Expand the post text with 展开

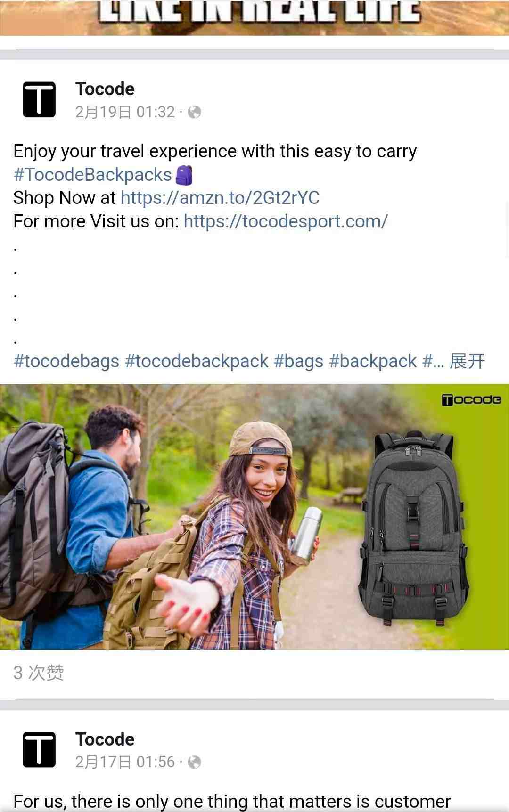tap(467, 361)
